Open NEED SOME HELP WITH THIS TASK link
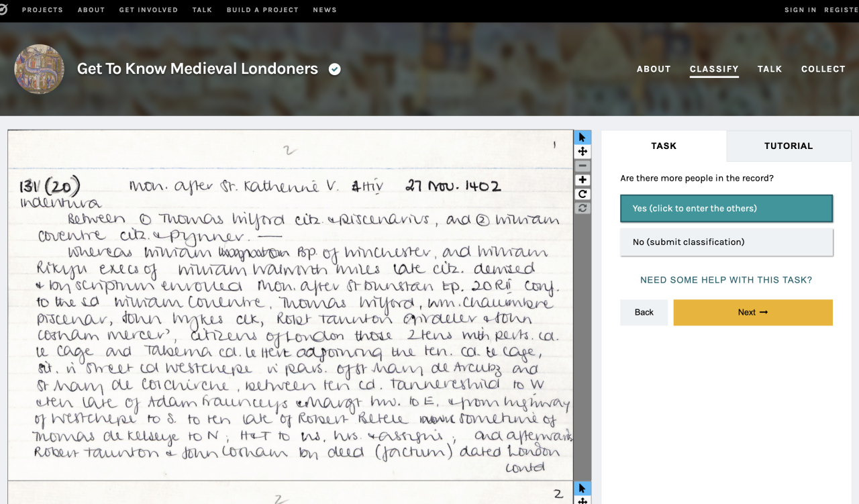 [x=726, y=280]
